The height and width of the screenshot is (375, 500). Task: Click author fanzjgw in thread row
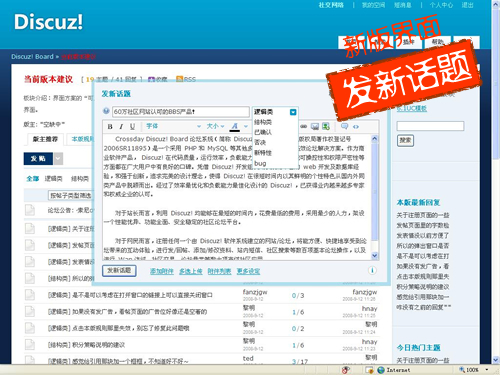coord(255,292)
